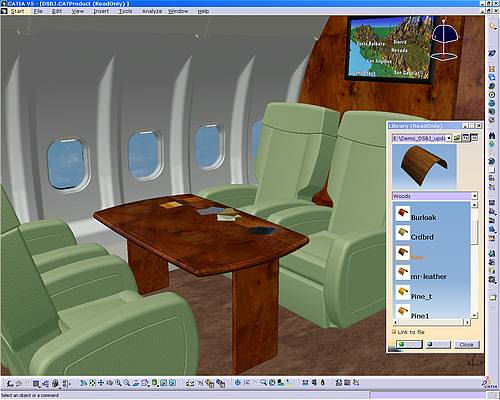Click the first icon in bottom-left toolbar
Screen dimensions: 500x400
pyautogui.click(x=10, y=384)
